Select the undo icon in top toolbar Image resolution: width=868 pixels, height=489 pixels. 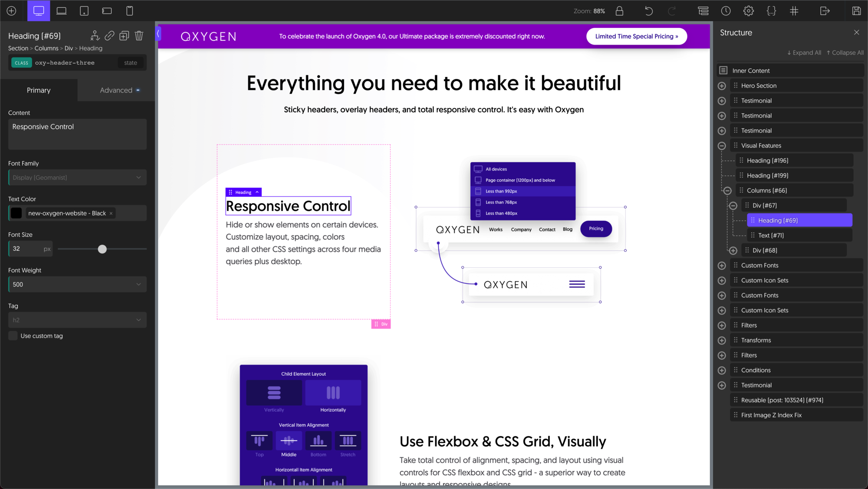pos(649,11)
